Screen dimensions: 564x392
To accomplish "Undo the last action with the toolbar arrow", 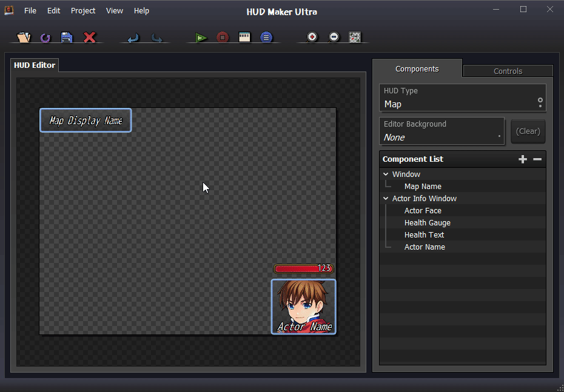I will [x=133, y=38].
